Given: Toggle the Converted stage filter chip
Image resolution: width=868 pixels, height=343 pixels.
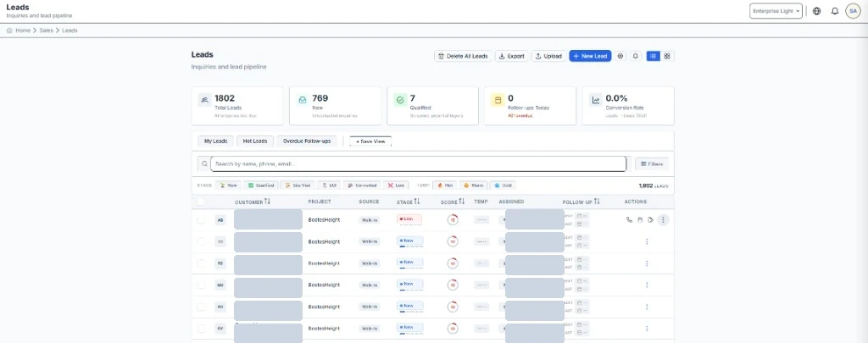Looking at the screenshot, I should point(362,185).
